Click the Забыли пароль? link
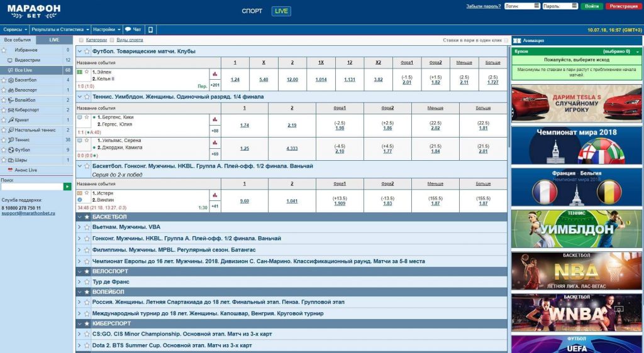This screenshot has height=353, width=644. tap(483, 6)
